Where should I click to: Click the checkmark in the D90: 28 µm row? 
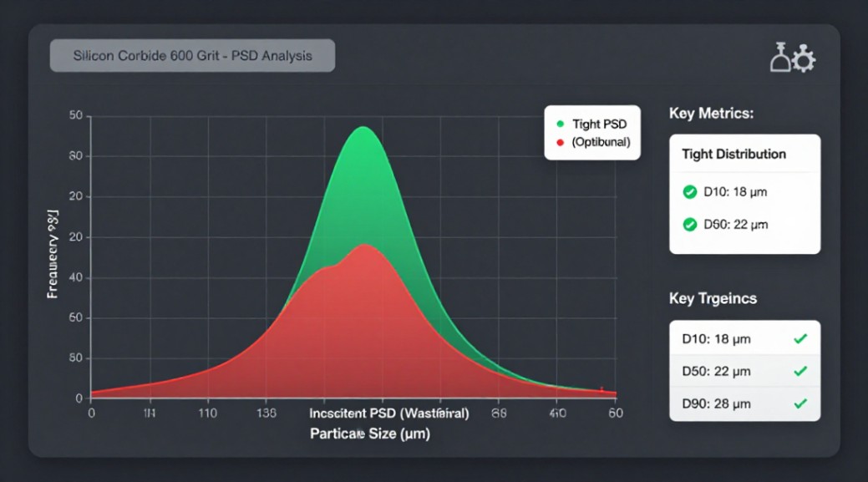pos(800,403)
